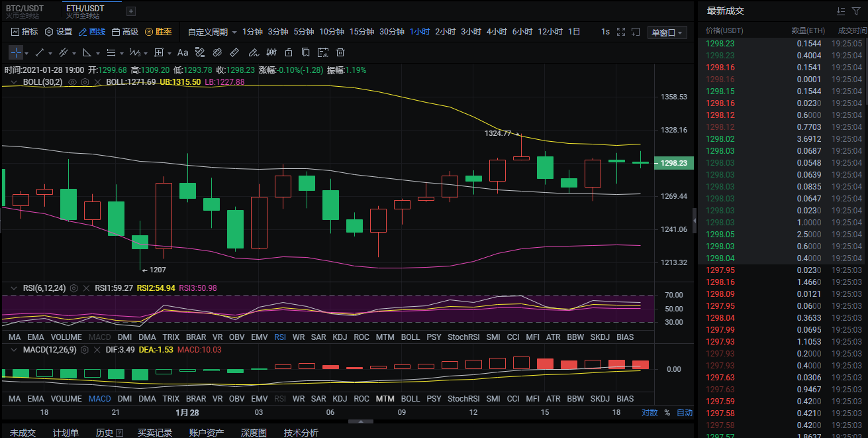Clear all drawings with the trash icon

coord(340,52)
